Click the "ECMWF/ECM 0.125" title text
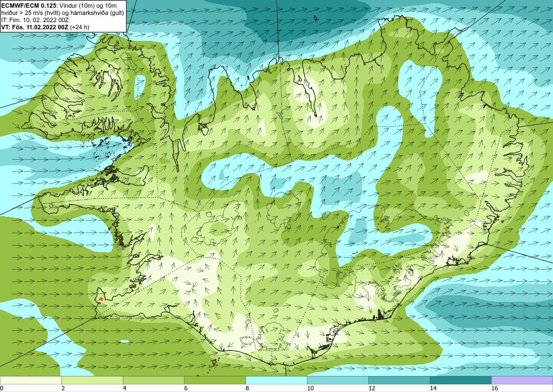553x392 pixels. 28,5
